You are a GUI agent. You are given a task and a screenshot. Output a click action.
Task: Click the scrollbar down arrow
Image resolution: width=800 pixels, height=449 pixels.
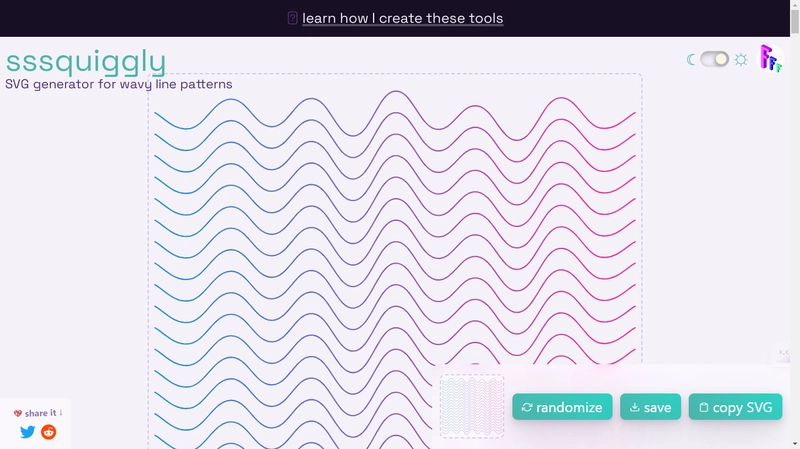[x=795, y=445]
